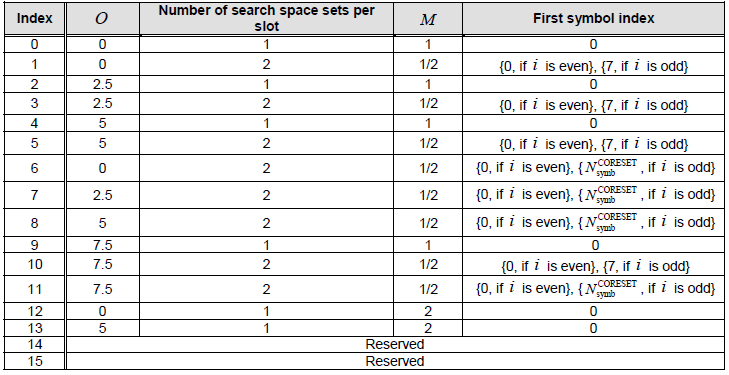
Task: Click first symbol index cell of row 10
Action: (x=593, y=264)
